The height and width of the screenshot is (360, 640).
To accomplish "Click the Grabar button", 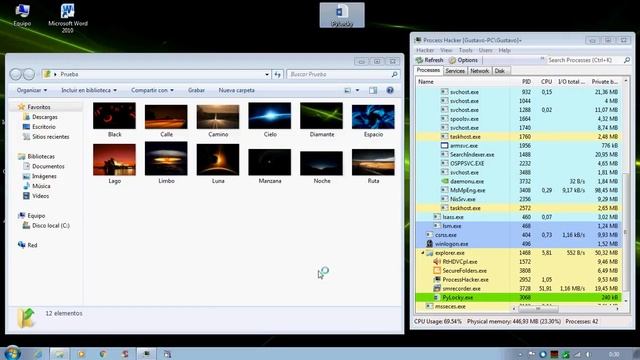I will point(196,90).
